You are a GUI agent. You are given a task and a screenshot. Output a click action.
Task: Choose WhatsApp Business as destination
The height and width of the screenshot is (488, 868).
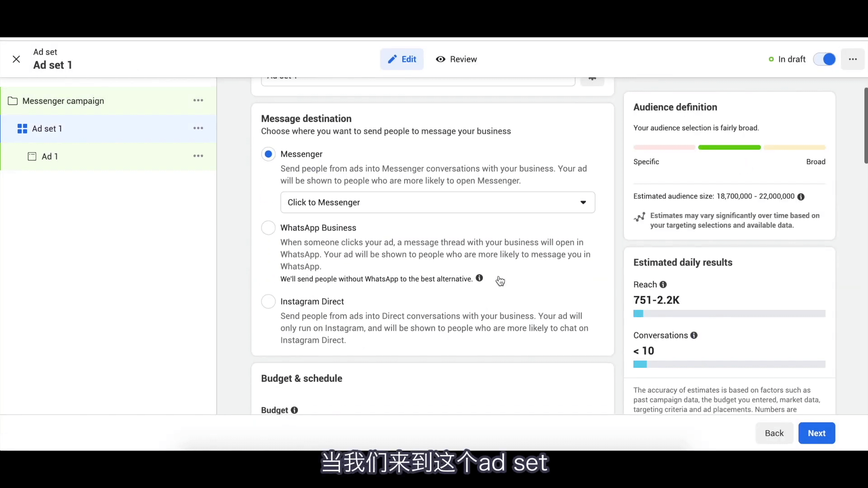[268, 228]
